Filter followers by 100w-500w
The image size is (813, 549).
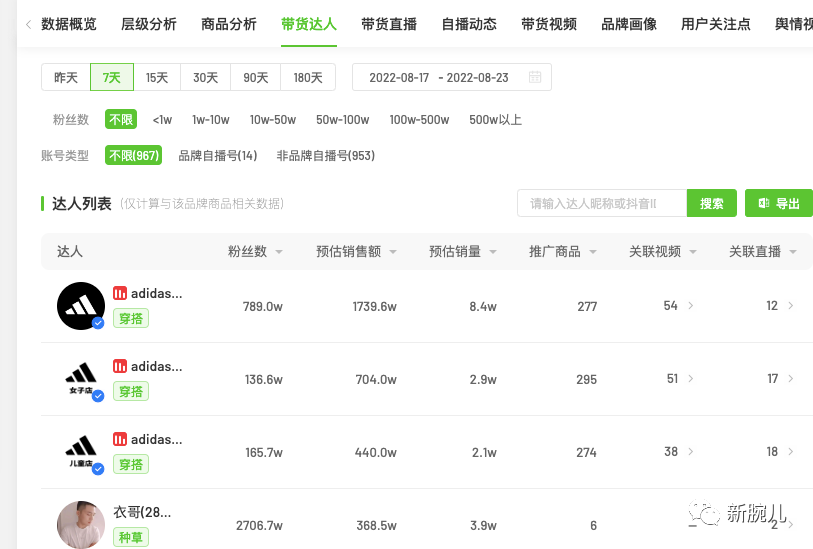click(419, 120)
